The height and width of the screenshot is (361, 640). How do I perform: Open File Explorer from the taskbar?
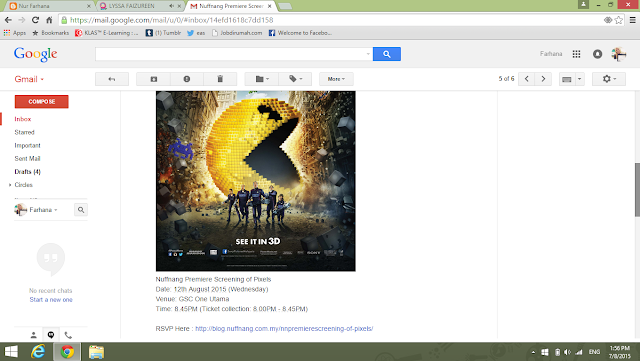(96, 352)
